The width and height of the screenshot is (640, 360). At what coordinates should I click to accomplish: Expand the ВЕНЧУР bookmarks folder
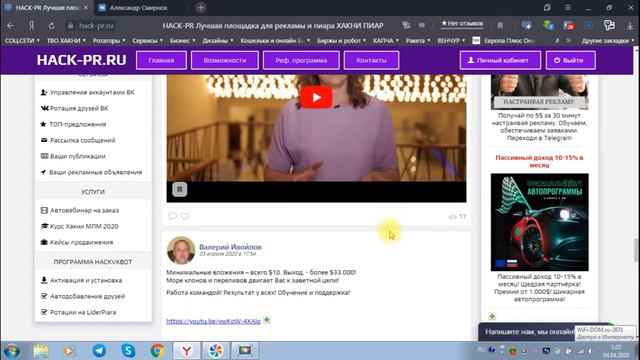(451, 40)
